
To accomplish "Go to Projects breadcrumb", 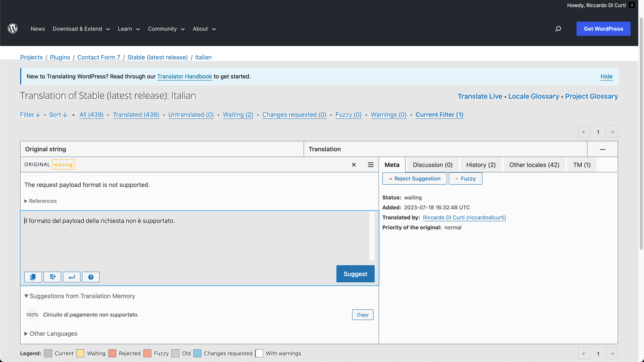I will pyautogui.click(x=31, y=57).
